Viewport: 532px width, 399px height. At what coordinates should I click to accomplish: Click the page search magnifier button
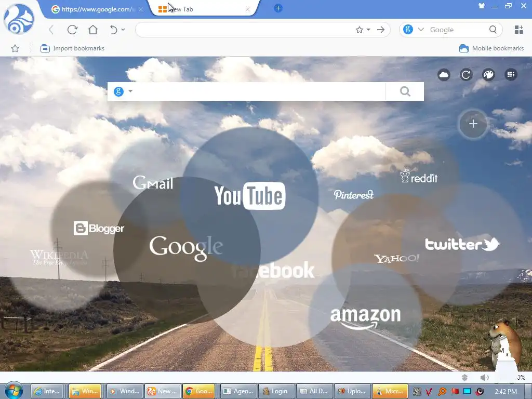pyautogui.click(x=405, y=91)
